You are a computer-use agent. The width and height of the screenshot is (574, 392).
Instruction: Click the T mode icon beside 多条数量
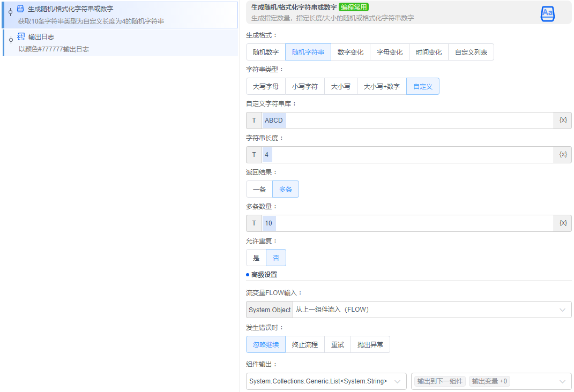pyautogui.click(x=254, y=223)
